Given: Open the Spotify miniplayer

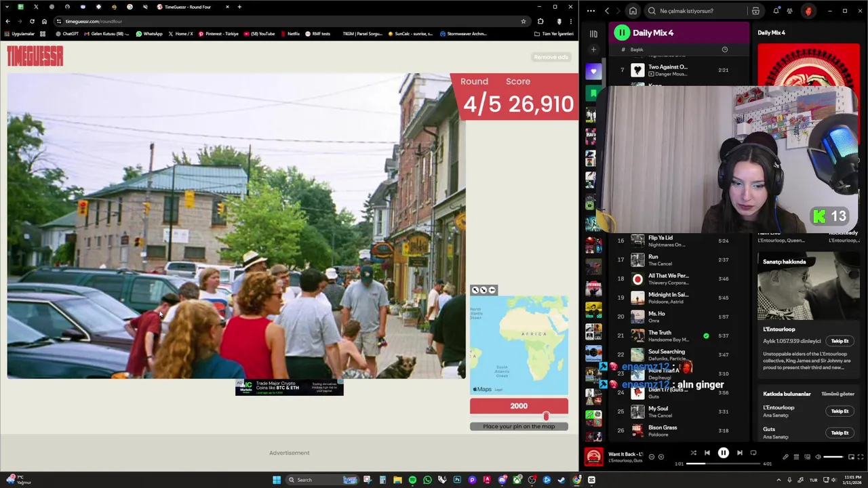Looking at the screenshot, I should (851, 457).
